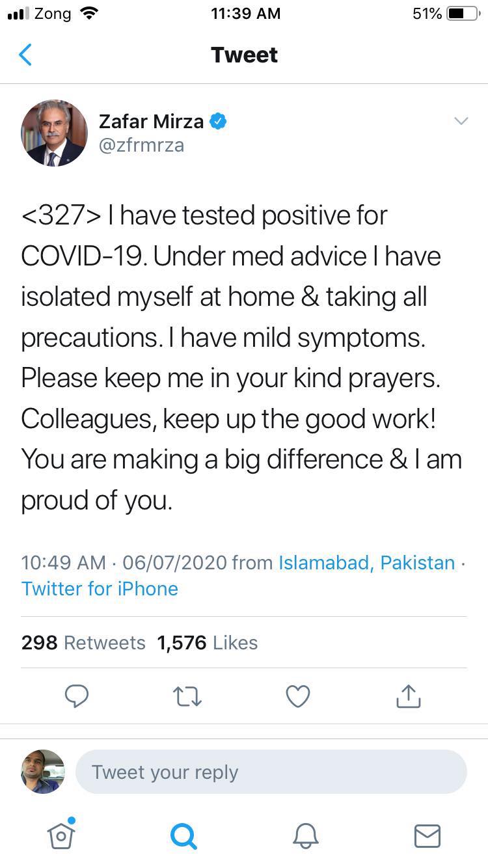Go to the Home tab
Viewport: 488px width, 868px height.
point(61,835)
